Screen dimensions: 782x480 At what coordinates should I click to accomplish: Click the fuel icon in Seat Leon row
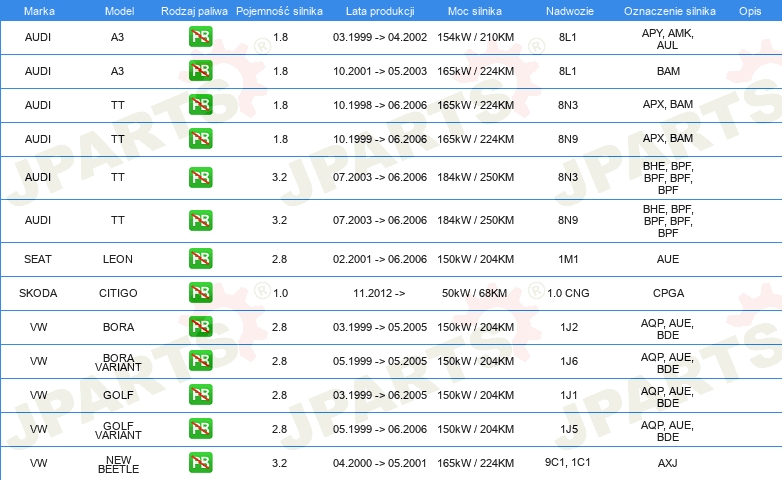(200, 258)
